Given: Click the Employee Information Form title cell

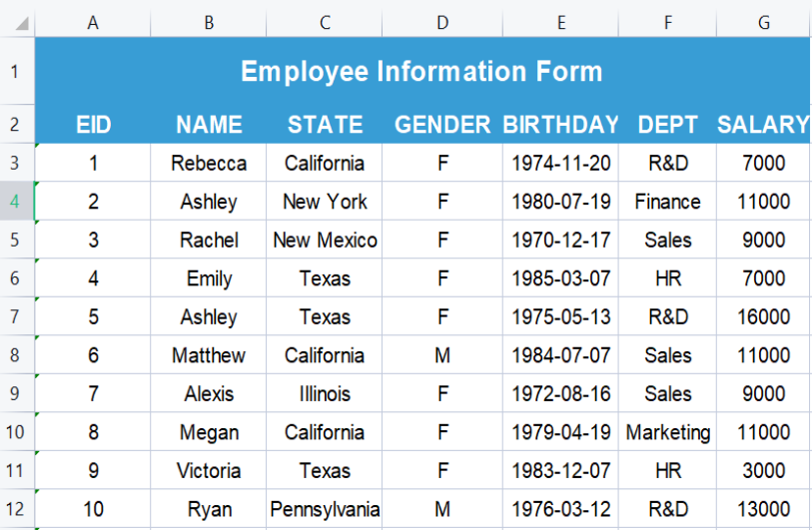Looking at the screenshot, I should [x=421, y=71].
